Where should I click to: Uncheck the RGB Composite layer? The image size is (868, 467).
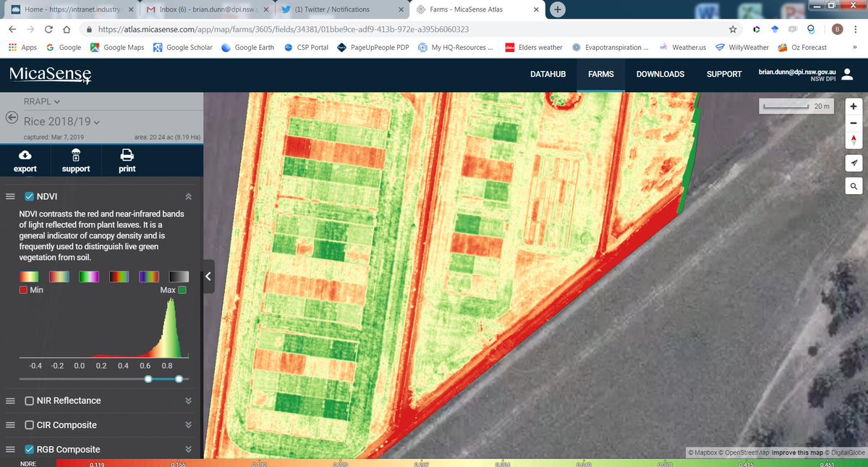tap(30, 449)
